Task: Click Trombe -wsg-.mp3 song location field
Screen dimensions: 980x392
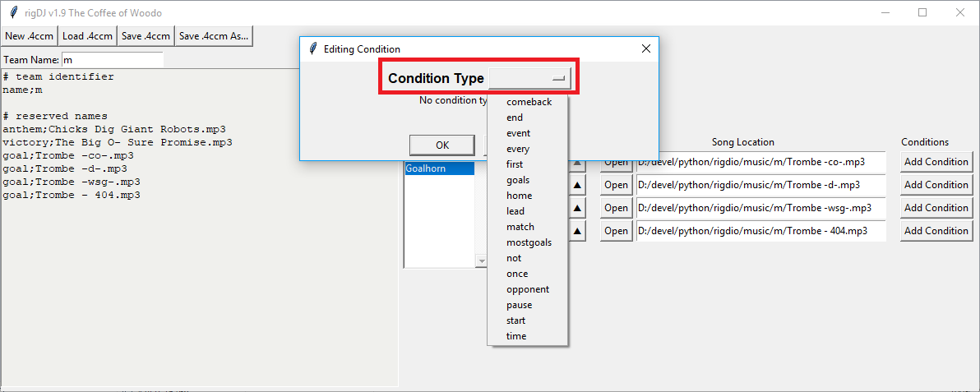Action: (761, 208)
